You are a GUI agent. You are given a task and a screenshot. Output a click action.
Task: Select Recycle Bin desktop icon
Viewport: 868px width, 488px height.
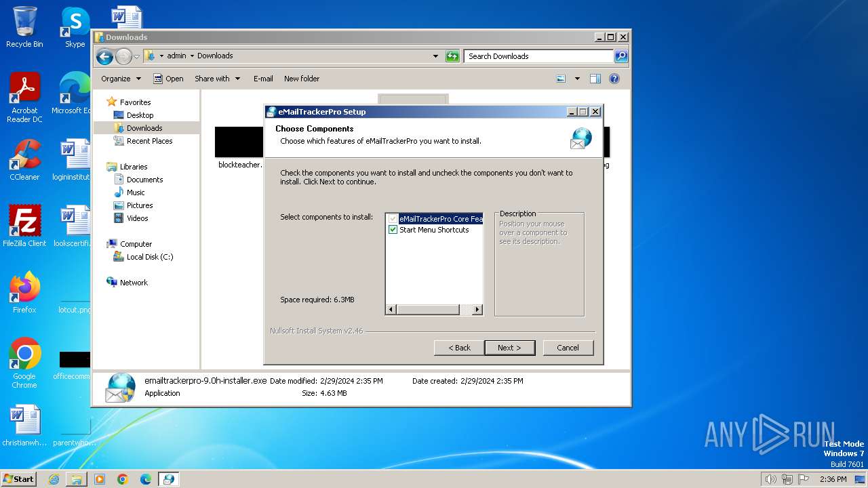coord(24,27)
